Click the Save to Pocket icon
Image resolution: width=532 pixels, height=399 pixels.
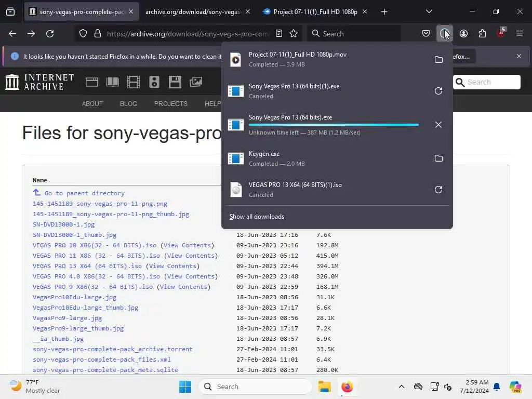click(x=426, y=34)
